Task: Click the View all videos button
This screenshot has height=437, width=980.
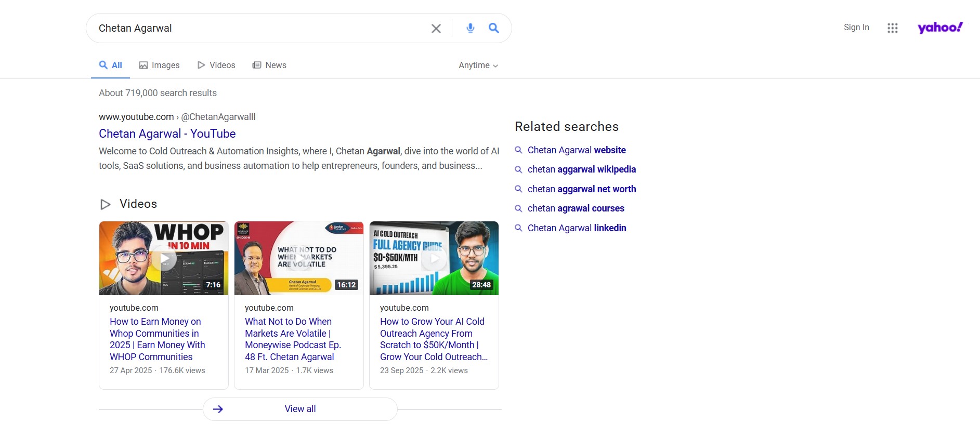Action: click(300, 409)
